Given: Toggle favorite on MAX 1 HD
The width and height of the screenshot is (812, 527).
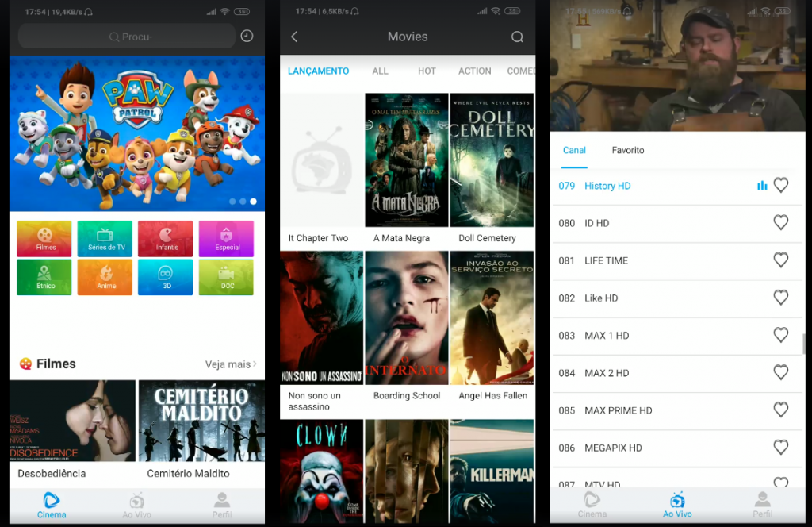Looking at the screenshot, I should 781,335.
